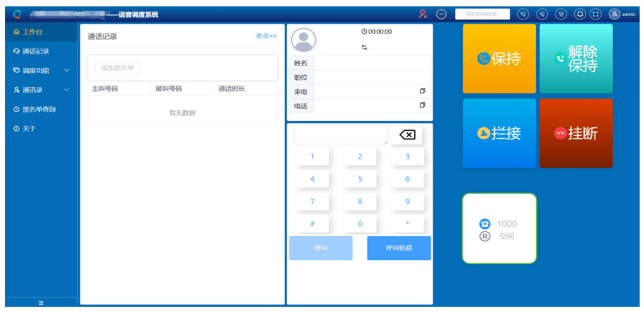
Task: Click the caller avatar picture
Action: tap(304, 40)
